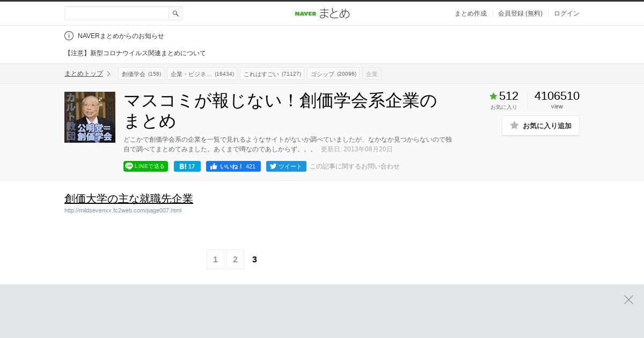Click the green favorites star icon

pos(493,96)
